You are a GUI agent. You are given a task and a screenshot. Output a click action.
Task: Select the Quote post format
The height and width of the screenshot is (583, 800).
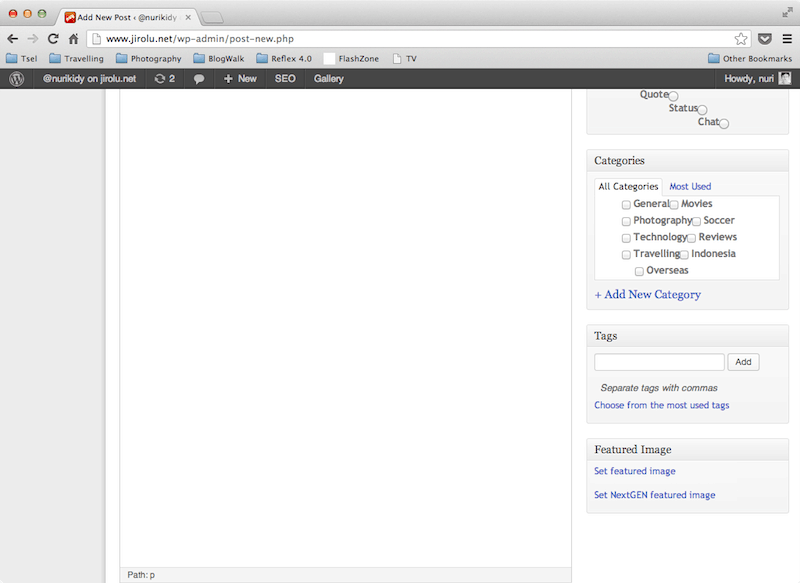tap(673, 96)
